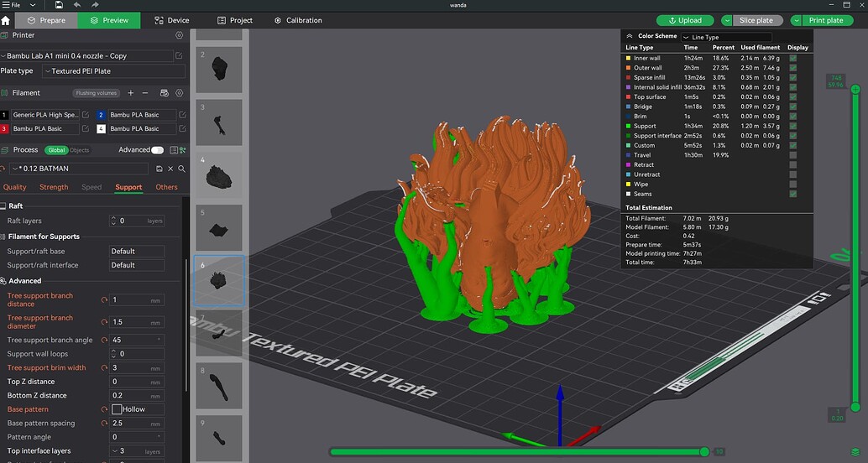The height and width of the screenshot is (463, 868).
Task: Click the redo arrow icon
Action: [95, 5]
